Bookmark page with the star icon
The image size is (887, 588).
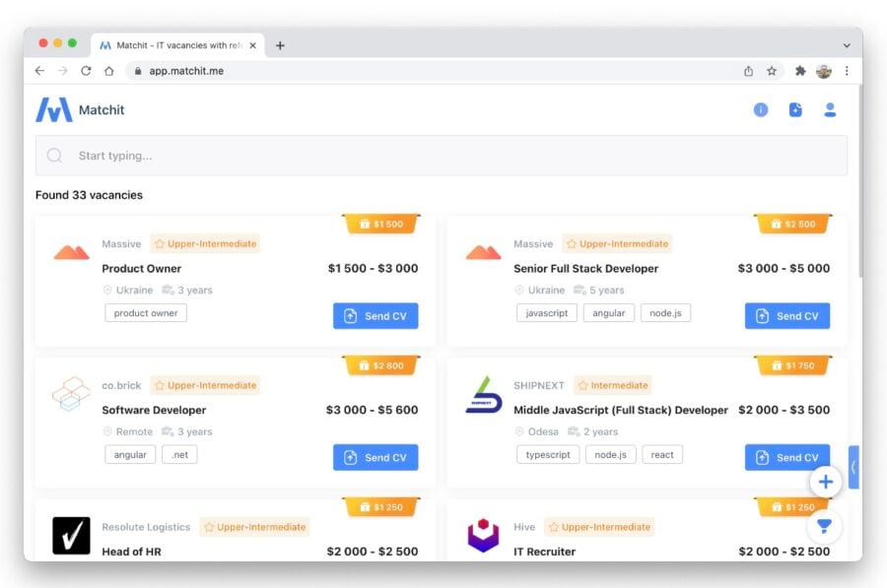(x=772, y=71)
